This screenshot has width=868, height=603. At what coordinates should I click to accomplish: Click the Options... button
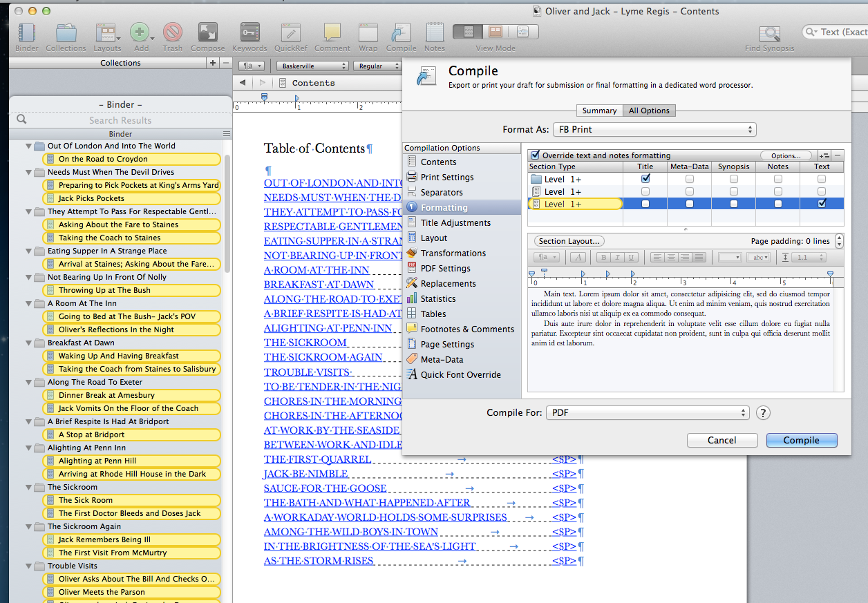point(786,156)
